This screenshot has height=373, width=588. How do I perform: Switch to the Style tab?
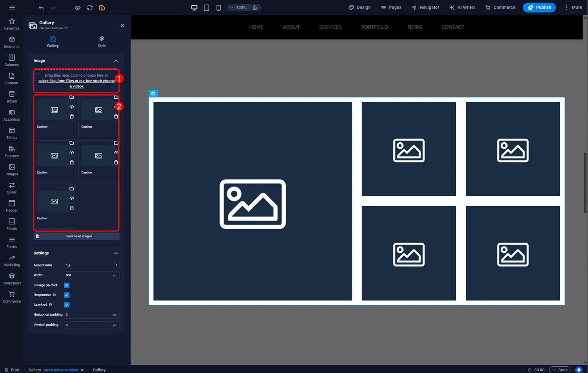click(102, 41)
